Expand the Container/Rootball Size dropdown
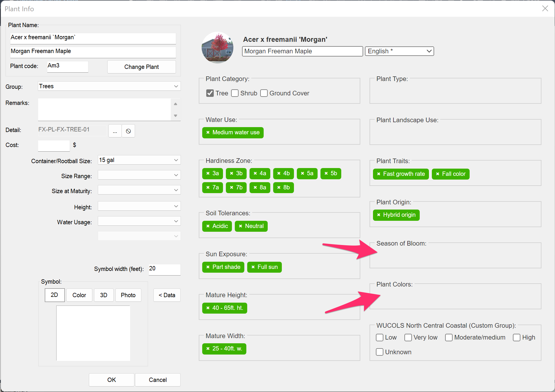The width and height of the screenshot is (555, 392). click(139, 160)
